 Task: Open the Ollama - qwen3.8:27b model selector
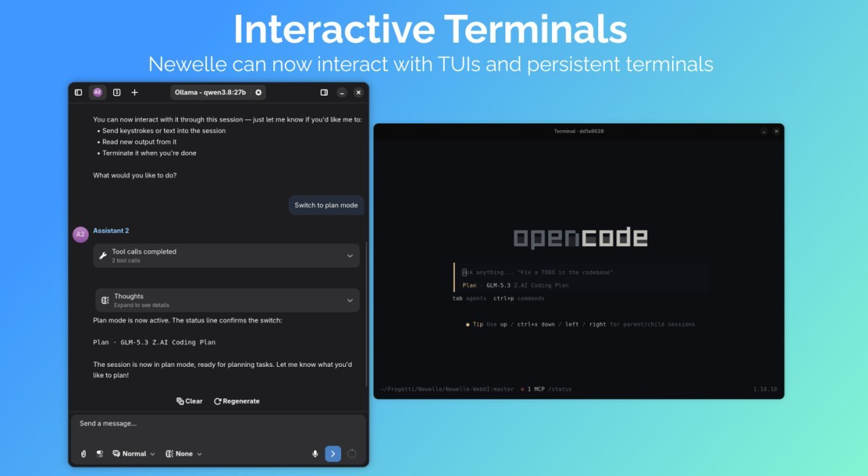pyautogui.click(x=212, y=92)
